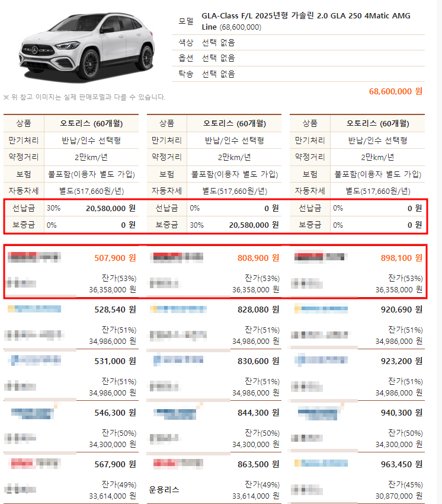Select the monthly fee 808,900 원

click(258, 258)
